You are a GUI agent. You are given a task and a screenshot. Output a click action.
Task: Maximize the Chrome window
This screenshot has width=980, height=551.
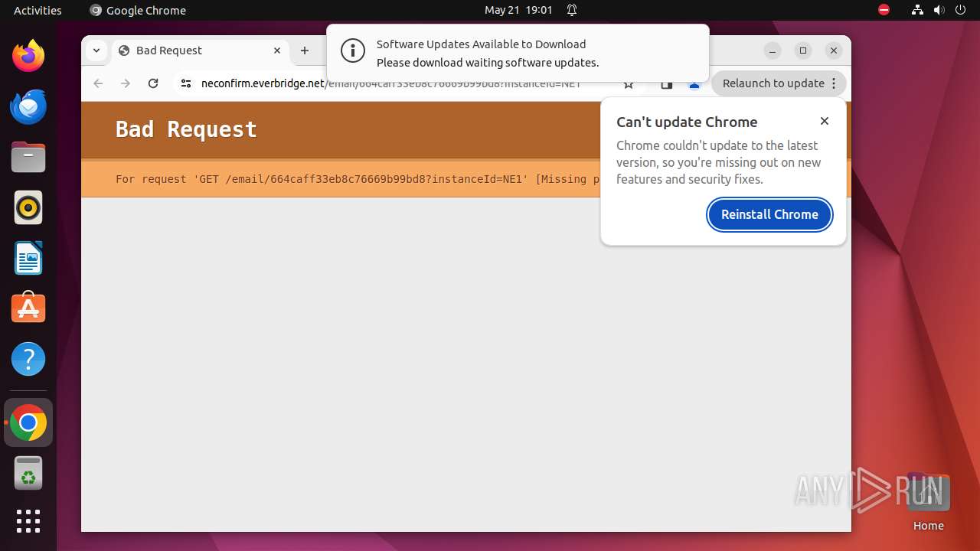pyautogui.click(x=803, y=51)
